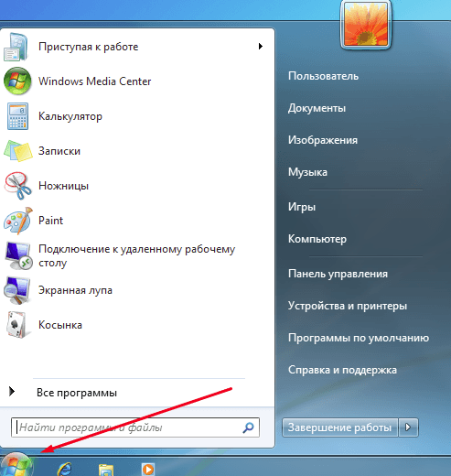
Task: Select the Экранная лупа text entry
Action: (75, 290)
